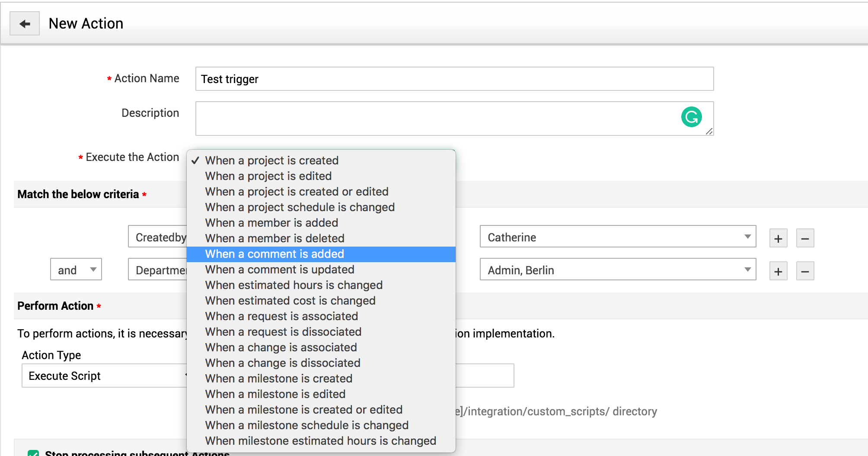Select 'When estimated cost is changed'
Image resolution: width=868 pixels, height=456 pixels.
290,301
